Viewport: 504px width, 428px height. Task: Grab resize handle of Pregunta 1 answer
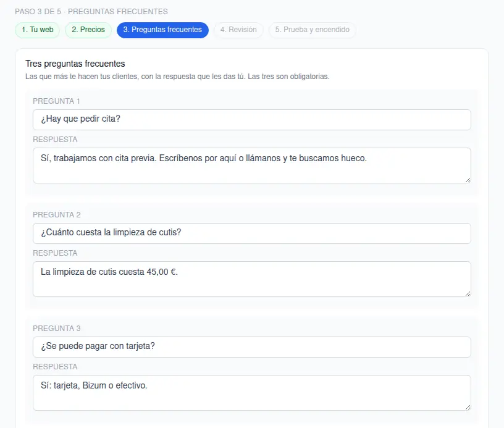tap(468, 180)
